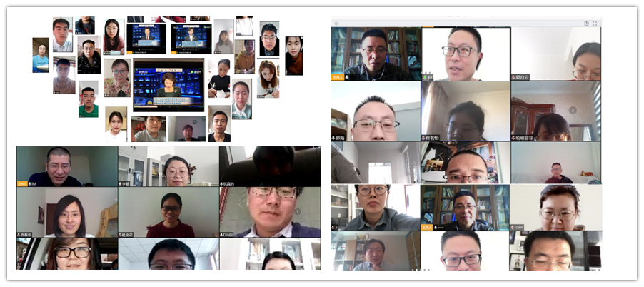Viewport: 644px width, 287px height.
Task: Select the 佟若怡 video tile
Action: [465, 111]
